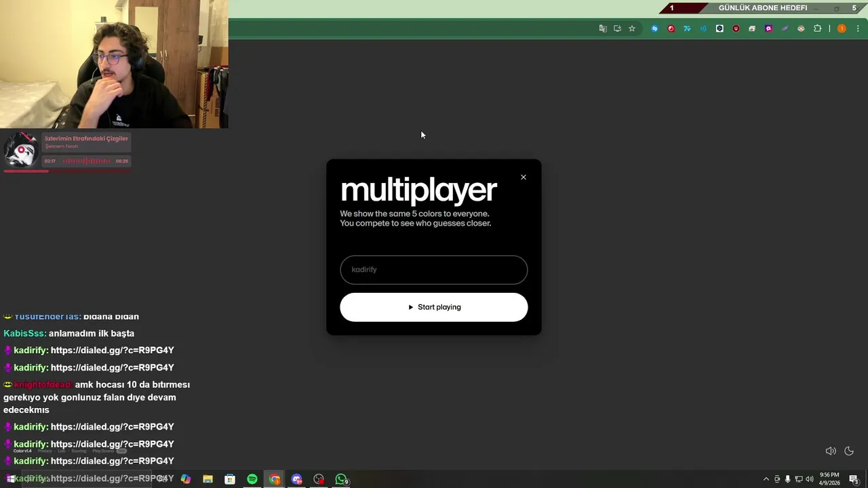Focus the kadirify name input field
Viewport: 868px width, 488px height.
coord(434,270)
